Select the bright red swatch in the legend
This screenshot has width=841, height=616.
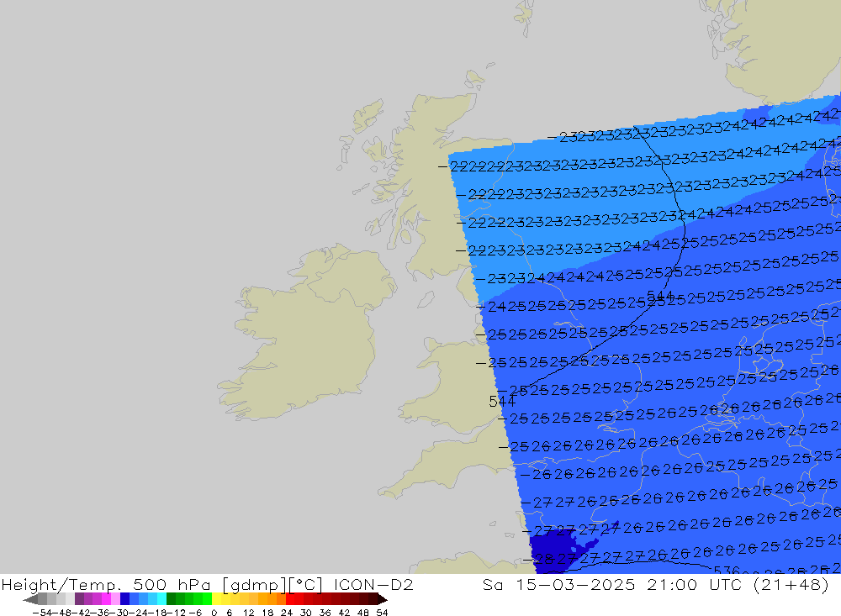point(291,599)
